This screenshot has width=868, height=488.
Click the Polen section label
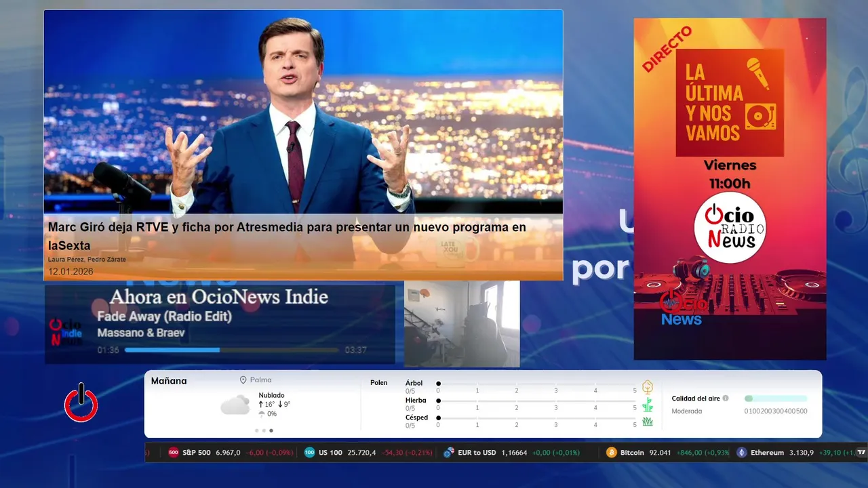[378, 383]
